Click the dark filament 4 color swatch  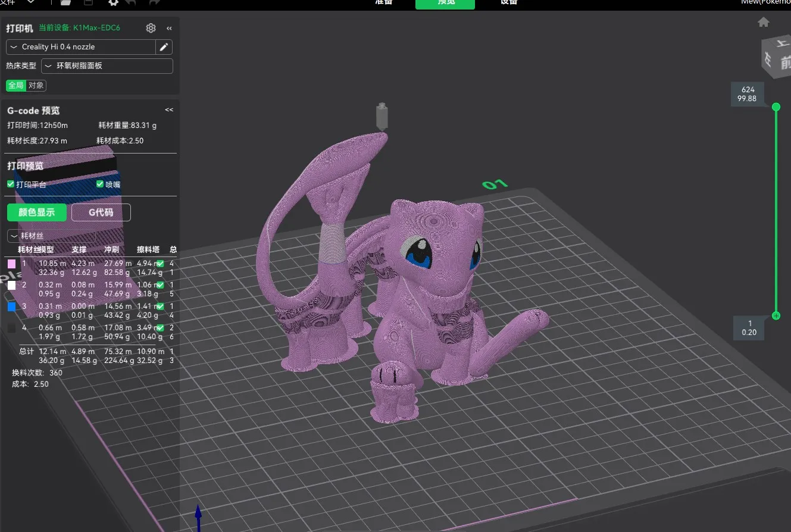pyautogui.click(x=11, y=328)
